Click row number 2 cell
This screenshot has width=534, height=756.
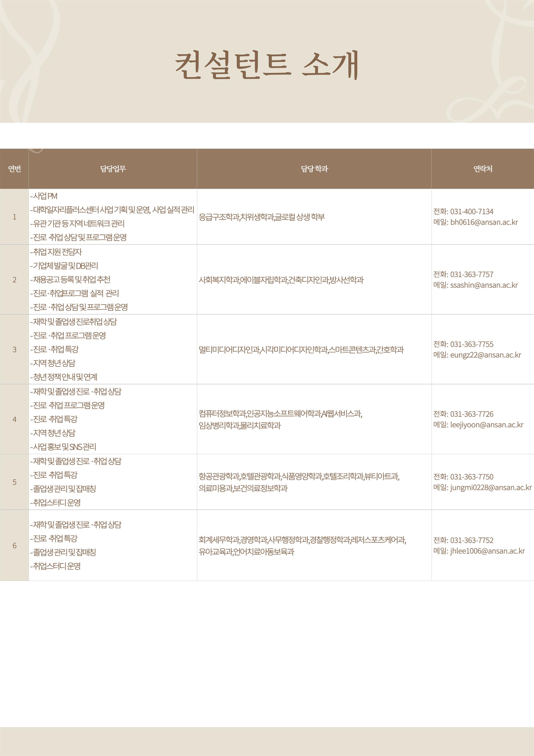[x=14, y=280]
